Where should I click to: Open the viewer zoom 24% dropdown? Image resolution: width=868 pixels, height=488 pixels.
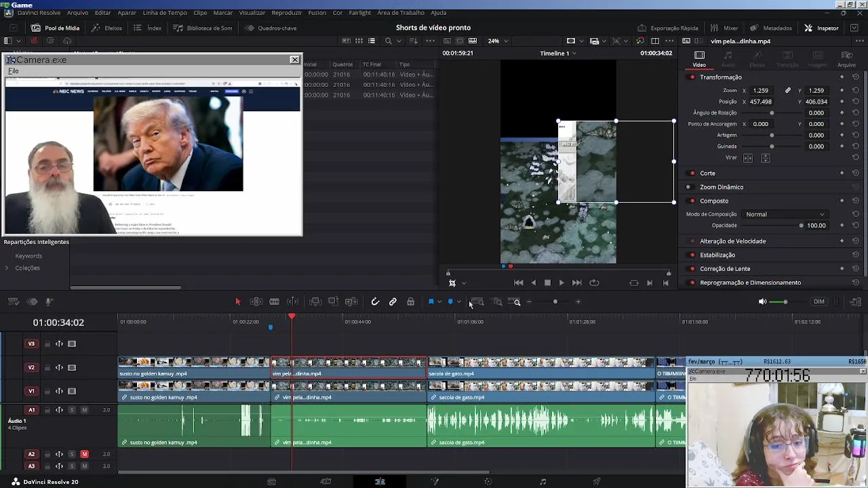pyautogui.click(x=498, y=41)
